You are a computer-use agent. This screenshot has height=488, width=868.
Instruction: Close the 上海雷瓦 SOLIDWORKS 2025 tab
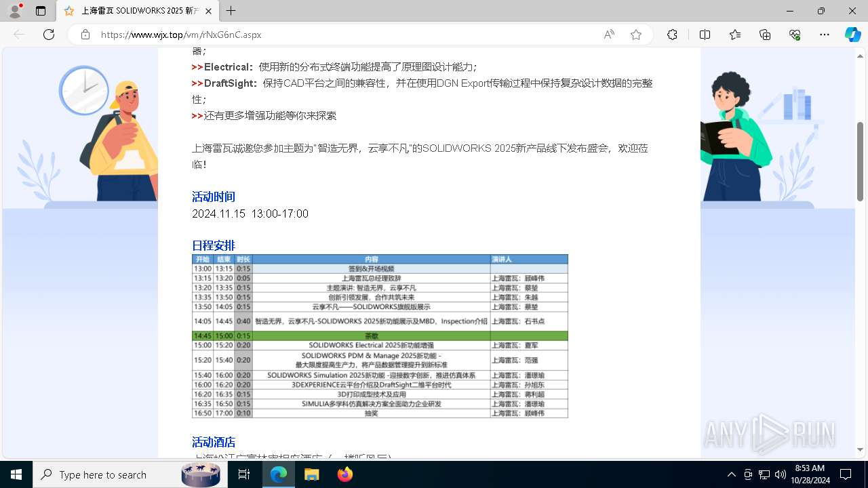(209, 11)
